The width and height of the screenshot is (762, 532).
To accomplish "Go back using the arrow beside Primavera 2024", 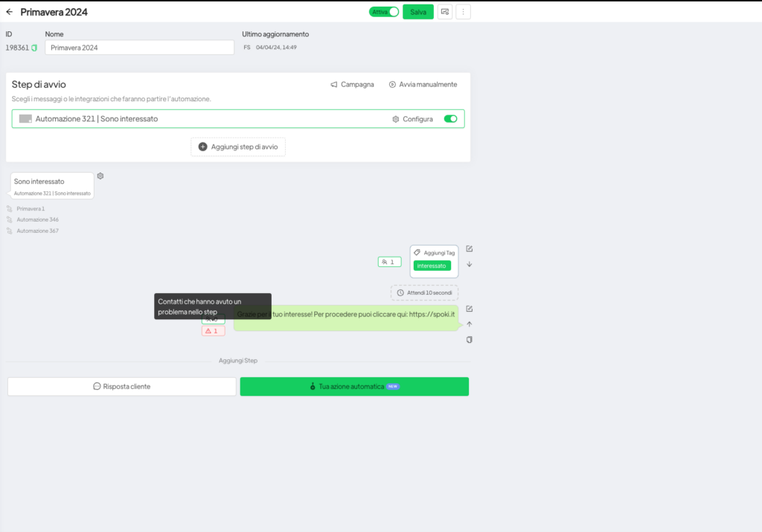I will pos(10,12).
